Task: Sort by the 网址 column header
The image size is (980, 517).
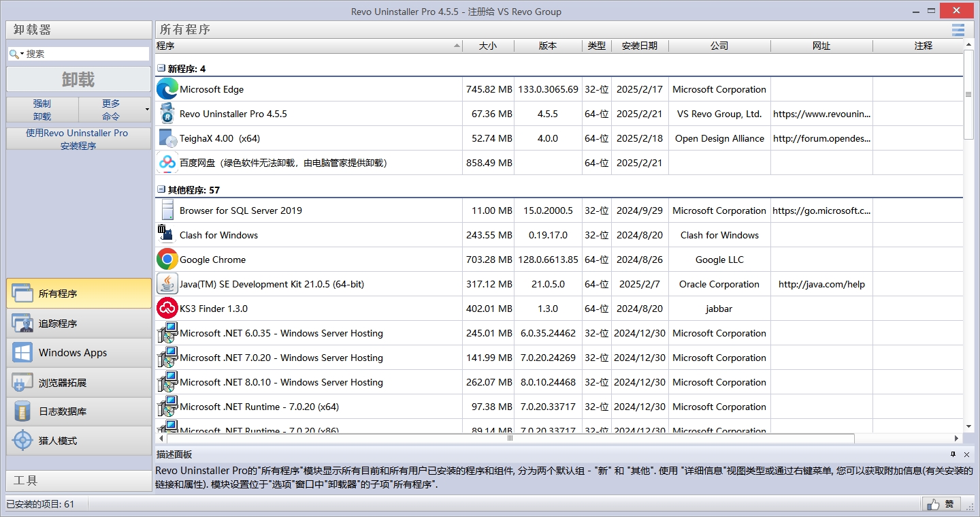Action: [x=821, y=46]
